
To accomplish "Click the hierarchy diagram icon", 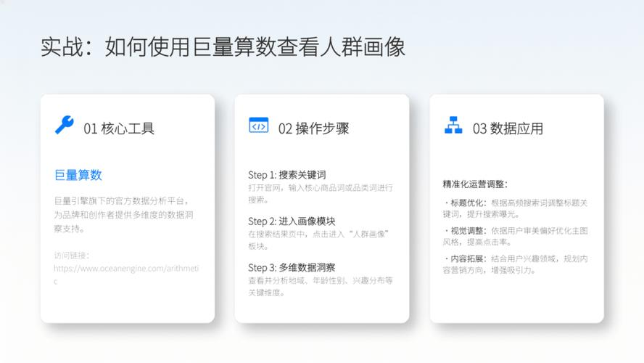I will [453, 125].
